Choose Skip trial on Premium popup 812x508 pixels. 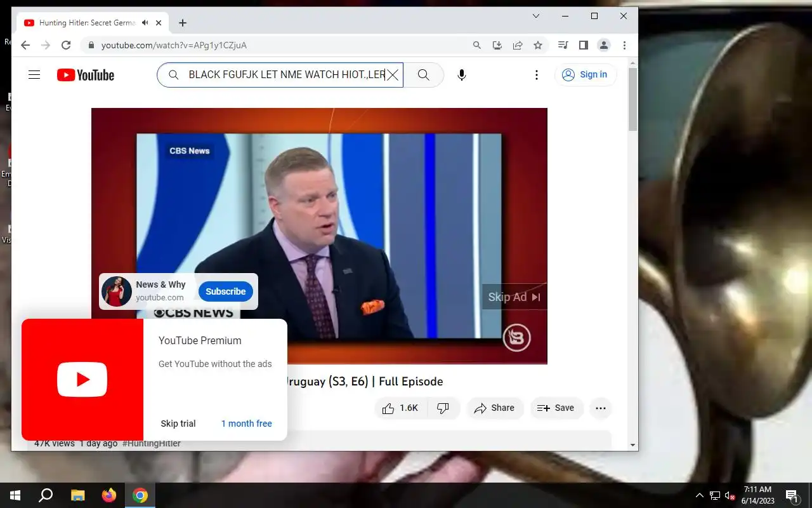178,424
